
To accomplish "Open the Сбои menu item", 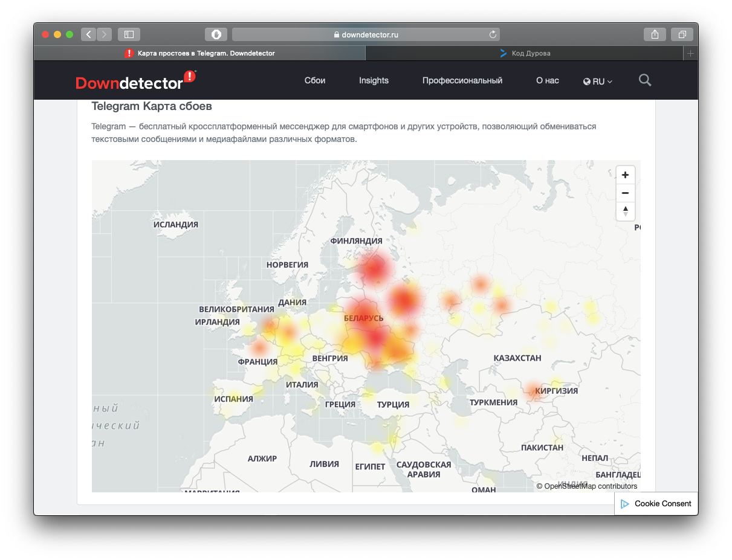I will coord(315,80).
